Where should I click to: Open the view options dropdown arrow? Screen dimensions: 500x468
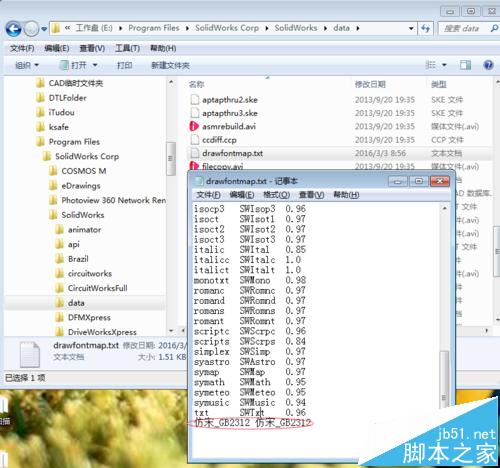pos(444,65)
